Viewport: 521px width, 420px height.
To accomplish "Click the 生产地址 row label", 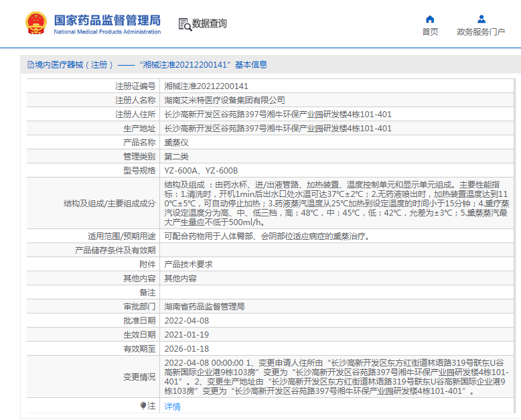I will click(x=139, y=129).
